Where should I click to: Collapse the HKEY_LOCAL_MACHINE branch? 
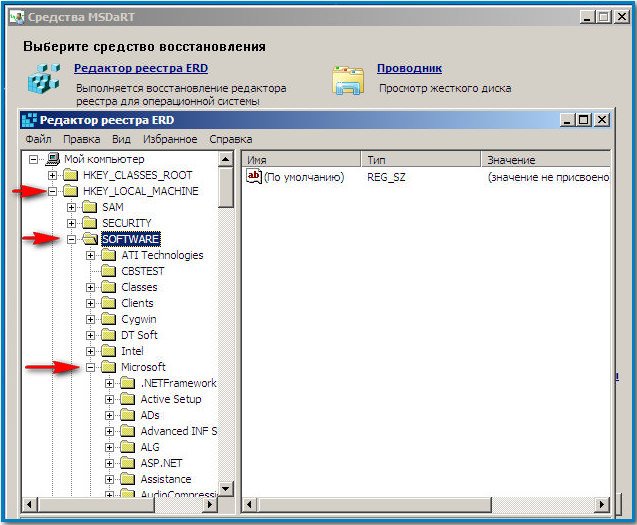tap(53, 191)
